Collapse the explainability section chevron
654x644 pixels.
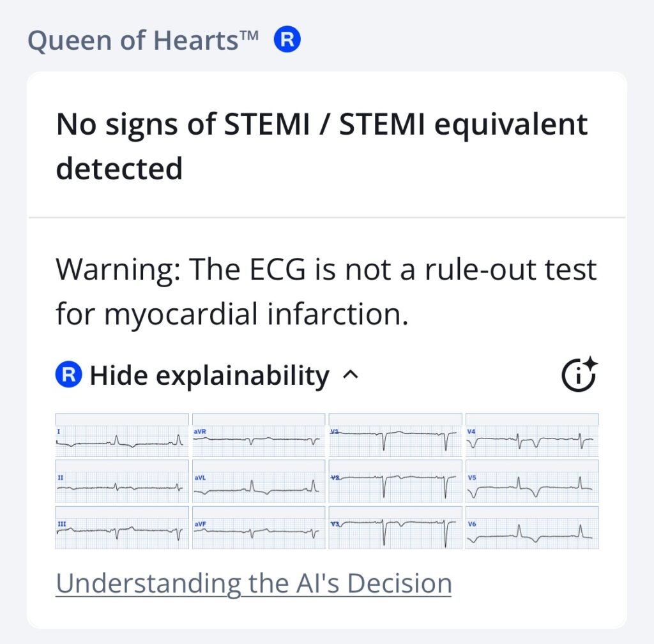(x=351, y=375)
